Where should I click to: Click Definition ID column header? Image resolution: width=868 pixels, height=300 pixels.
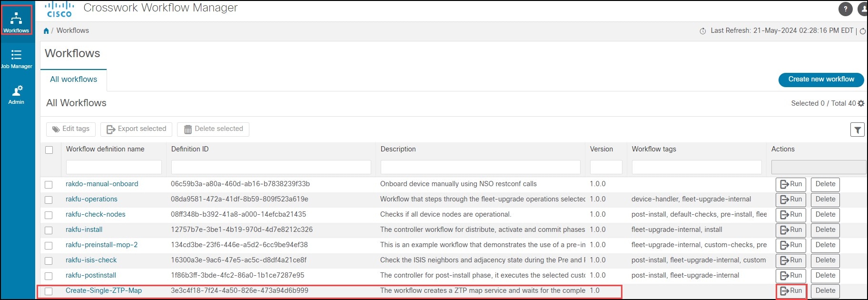pyautogui.click(x=190, y=149)
